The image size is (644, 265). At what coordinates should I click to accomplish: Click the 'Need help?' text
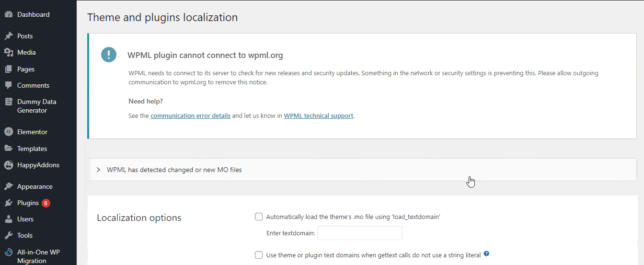point(146,102)
